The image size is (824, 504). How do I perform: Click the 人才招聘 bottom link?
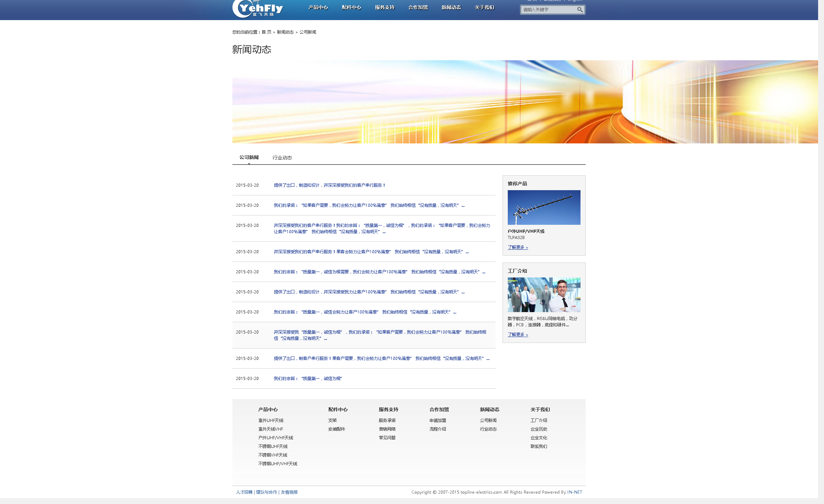pos(244,492)
